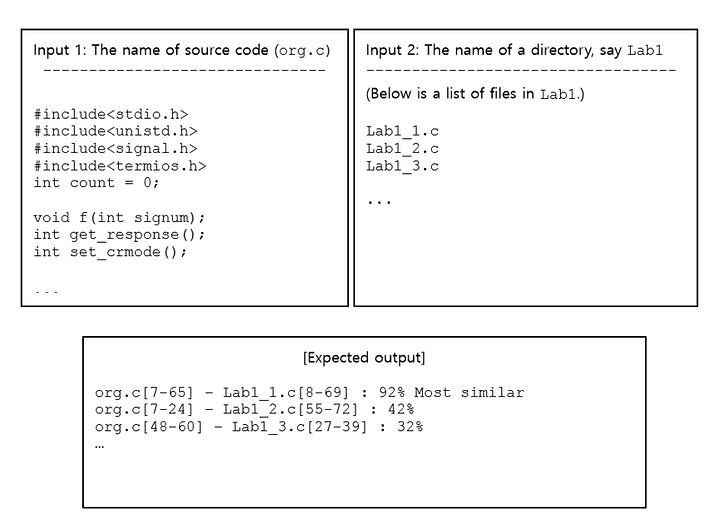Viewport: 720px width, 514px height.
Task: Click the ellipsis below the Lab1 file list
Action: 379,202
